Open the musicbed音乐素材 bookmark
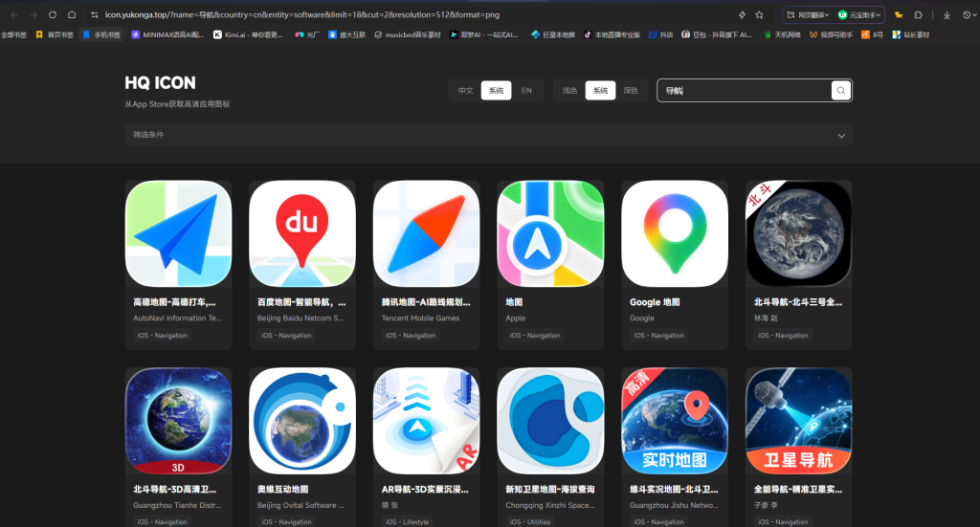 pos(408,35)
